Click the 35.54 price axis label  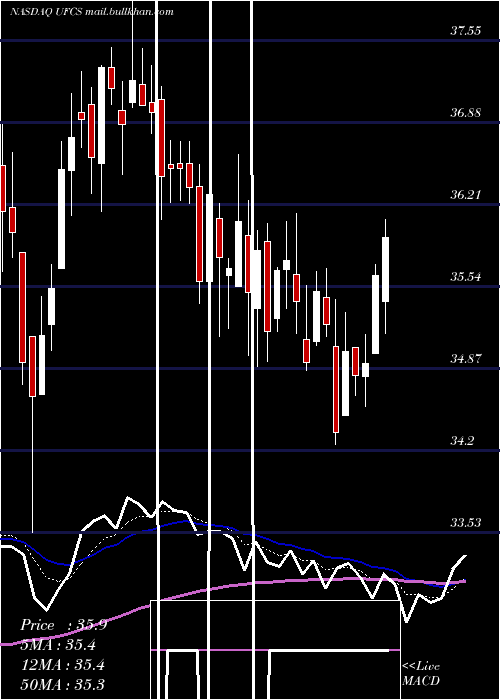point(466,277)
